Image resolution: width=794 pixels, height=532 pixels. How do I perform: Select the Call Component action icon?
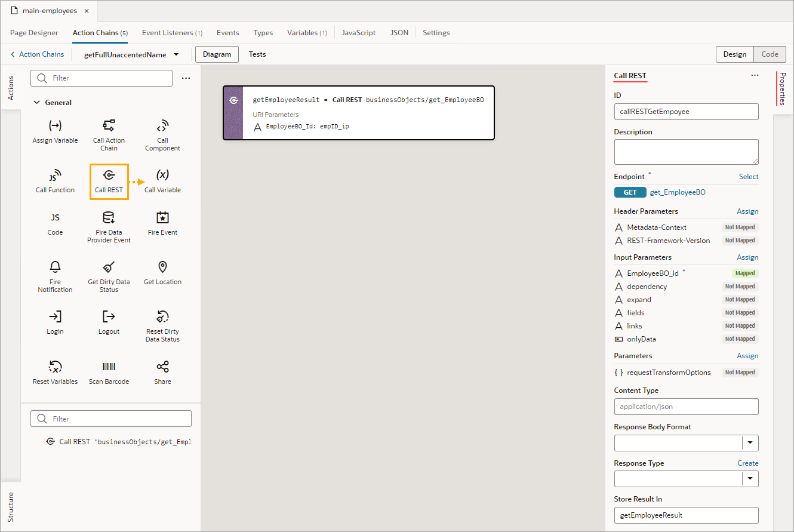[162, 125]
